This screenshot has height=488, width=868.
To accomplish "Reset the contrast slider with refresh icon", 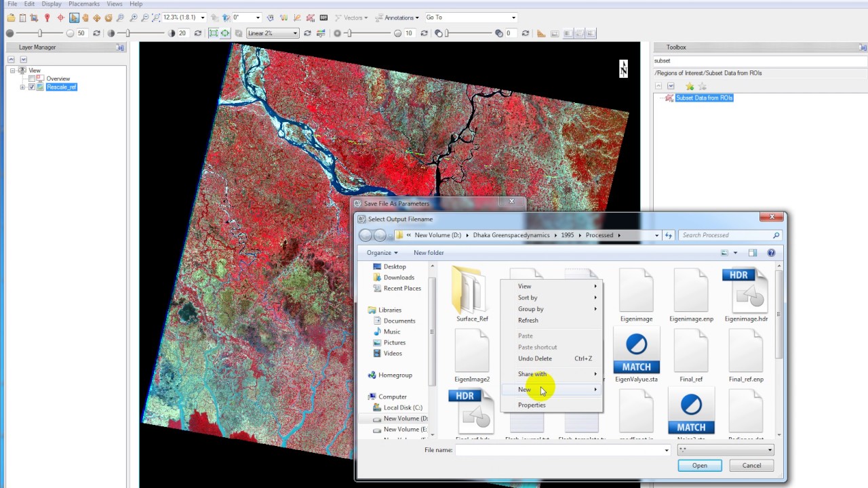I will coord(197,33).
